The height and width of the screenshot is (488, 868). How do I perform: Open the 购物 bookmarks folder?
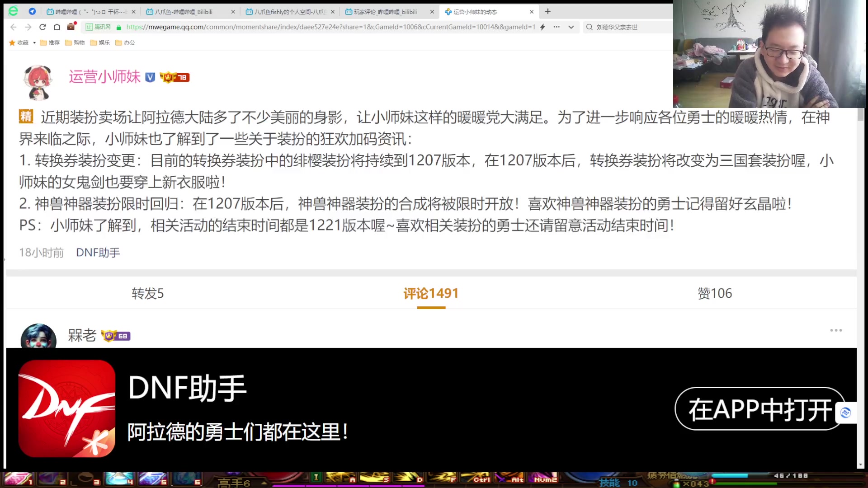75,42
